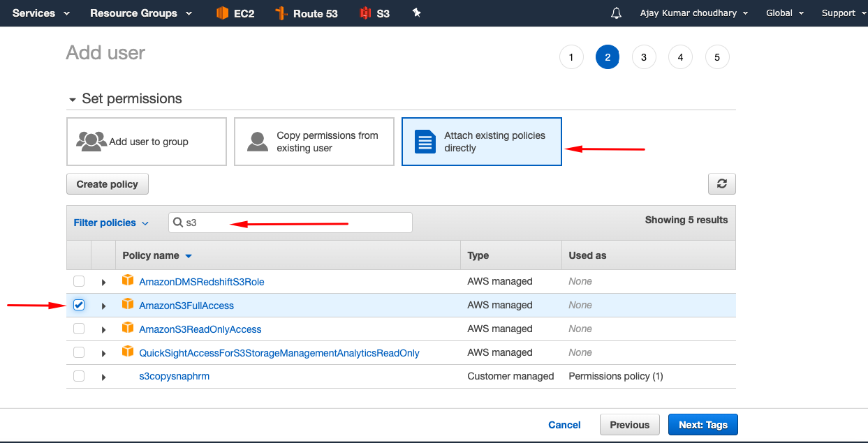Uncheck the AmazonS3FullAccess checkbox
The width and height of the screenshot is (868, 443).
pyautogui.click(x=79, y=305)
